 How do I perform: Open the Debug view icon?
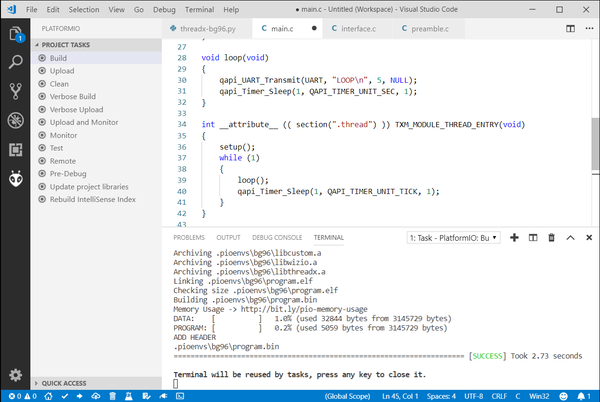[16, 120]
